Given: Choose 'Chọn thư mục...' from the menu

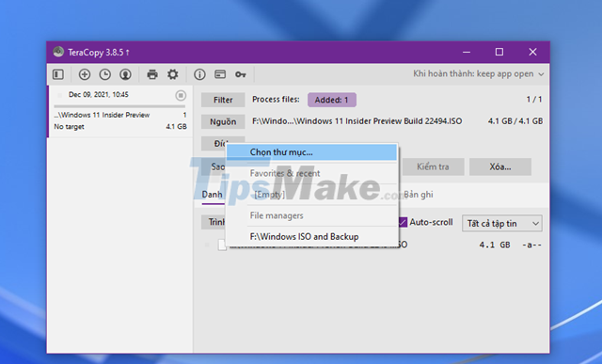Looking at the screenshot, I should pyautogui.click(x=311, y=152).
